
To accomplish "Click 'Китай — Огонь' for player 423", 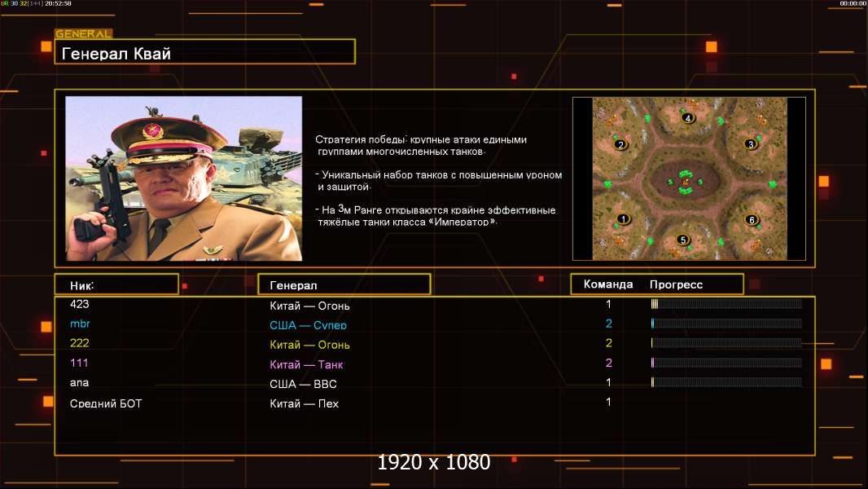I will coord(309,306).
